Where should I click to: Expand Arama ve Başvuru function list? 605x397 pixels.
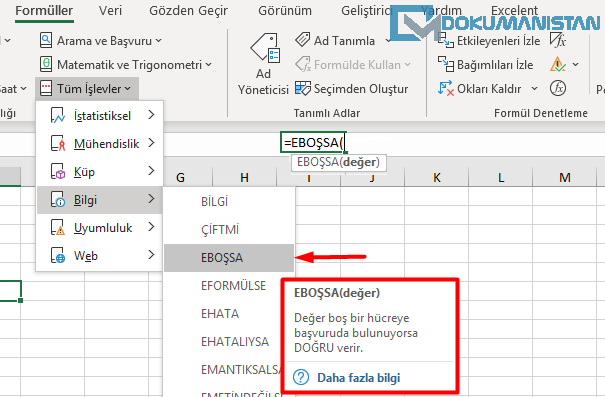point(159,41)
